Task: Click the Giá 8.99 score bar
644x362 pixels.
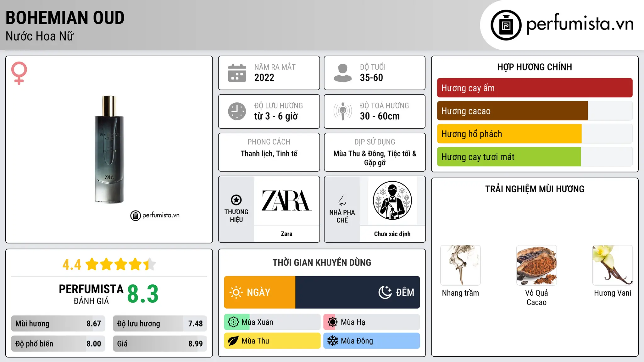Action: [160, 344]
